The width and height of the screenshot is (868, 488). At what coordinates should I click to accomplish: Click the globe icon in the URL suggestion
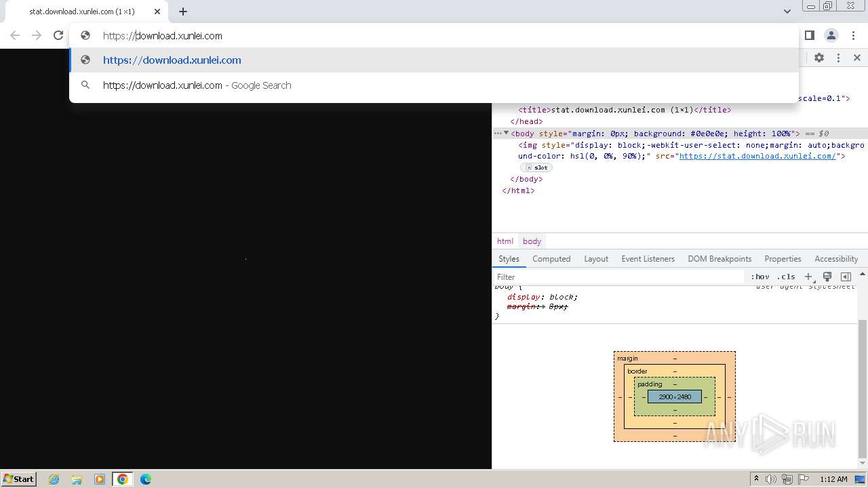85,60
